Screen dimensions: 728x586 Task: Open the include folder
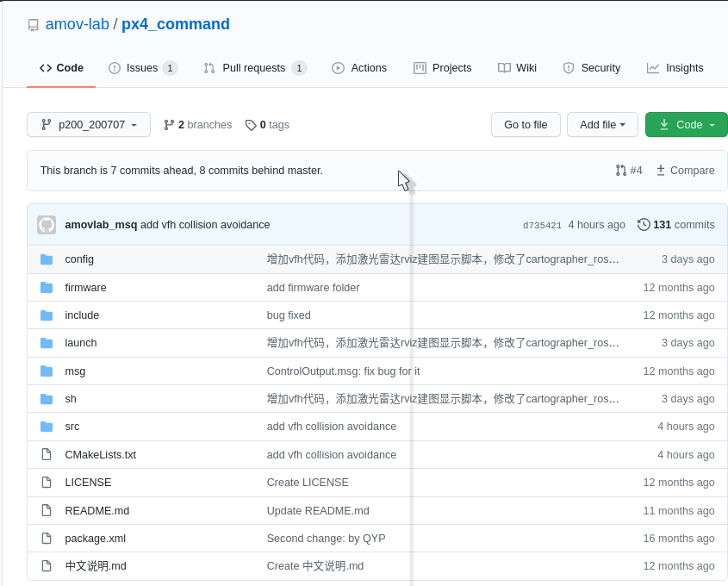[82, 315]
